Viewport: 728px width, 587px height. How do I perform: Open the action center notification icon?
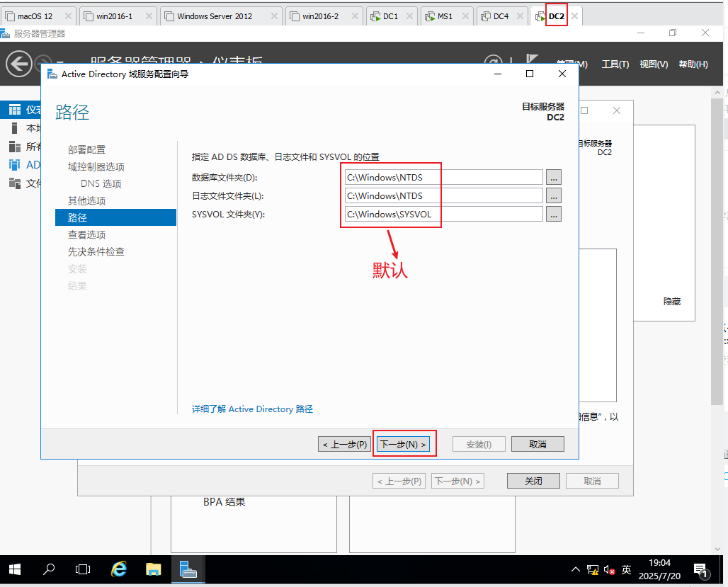click(x=700, y=570)
